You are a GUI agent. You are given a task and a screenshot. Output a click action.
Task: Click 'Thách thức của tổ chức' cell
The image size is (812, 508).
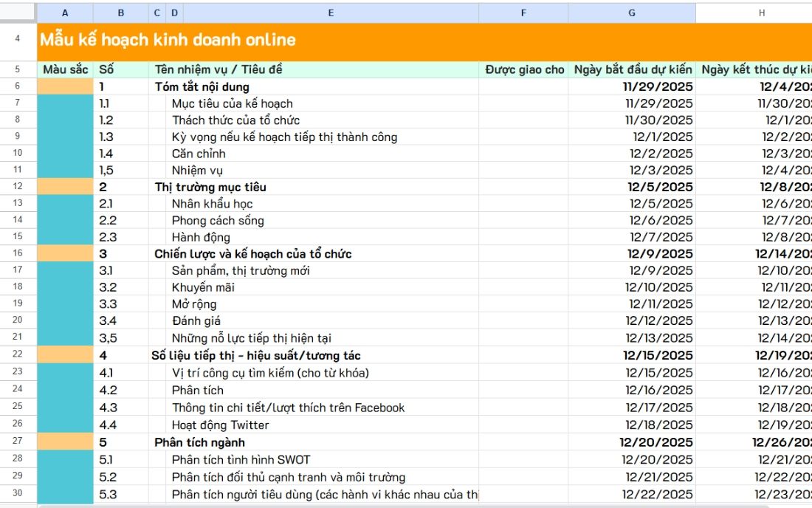[x=235, y=120]
